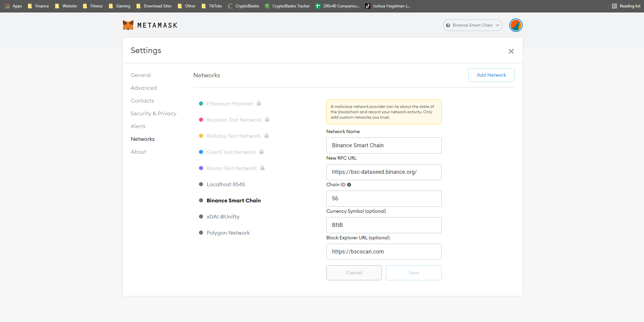The height and width of the screenshot is (322, 644).
Task: Select Ethereum Mainnet in network list
Action: pos(230,104)
